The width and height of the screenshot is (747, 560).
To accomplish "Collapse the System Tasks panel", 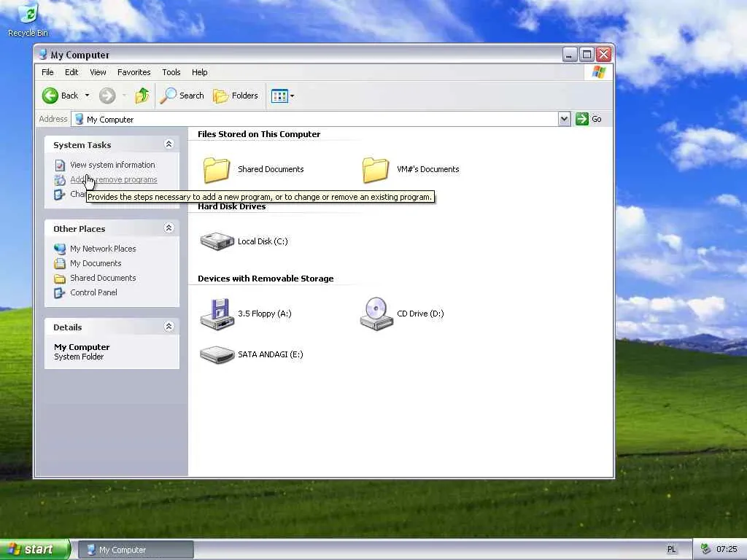I will coord(169,144).
